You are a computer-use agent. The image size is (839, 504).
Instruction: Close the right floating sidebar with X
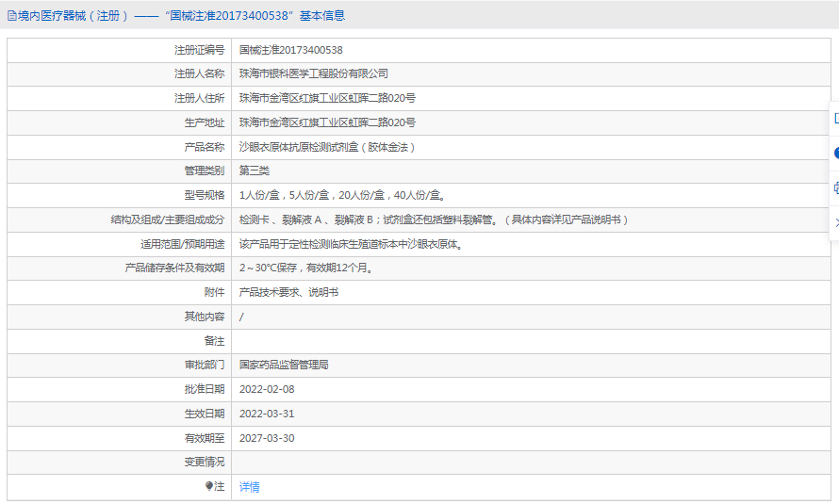(x=835, y=222)
